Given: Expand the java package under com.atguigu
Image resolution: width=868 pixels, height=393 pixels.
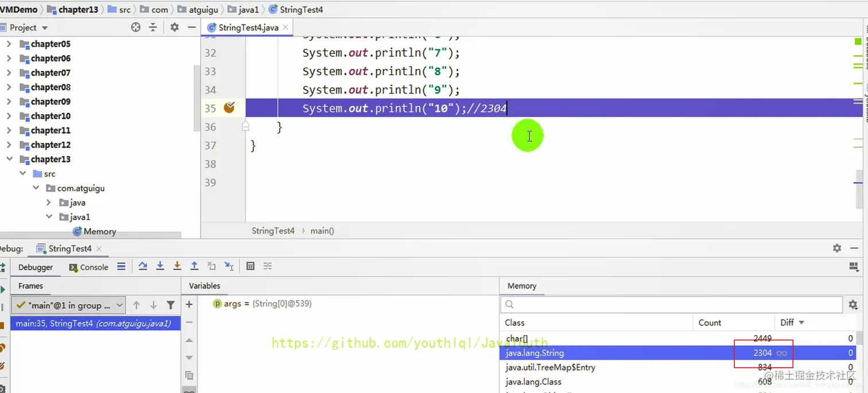Looking at the screenshot, I should pos(49,203).
